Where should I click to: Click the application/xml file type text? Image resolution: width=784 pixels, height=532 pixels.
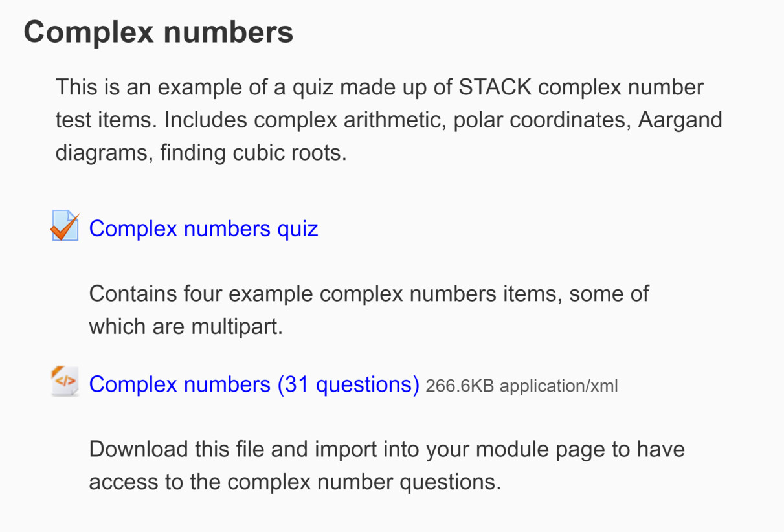coord(559,386)
